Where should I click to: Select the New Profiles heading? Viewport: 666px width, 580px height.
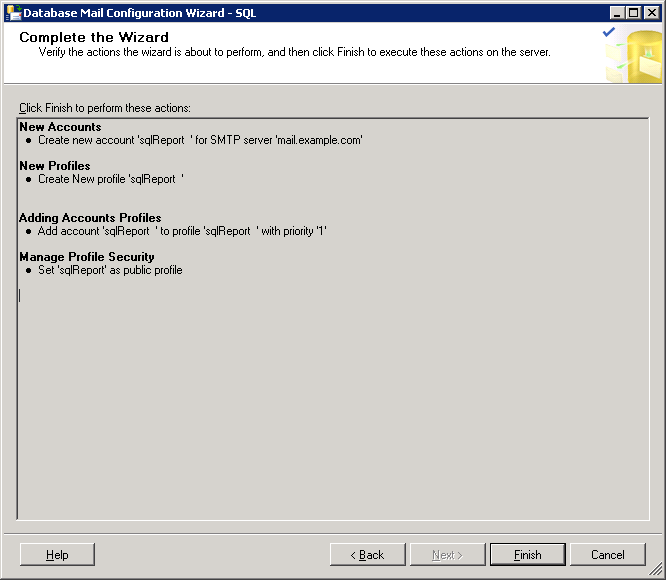click(x=55, y=166)
